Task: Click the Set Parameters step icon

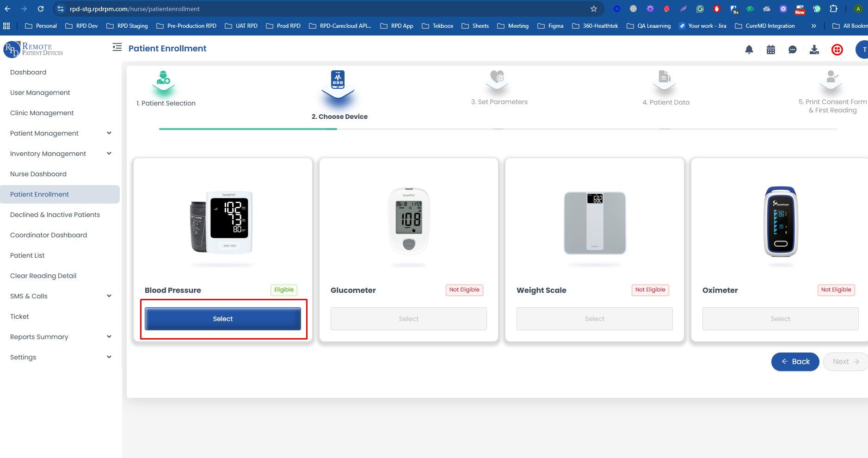Action: (x=497, y=79)
